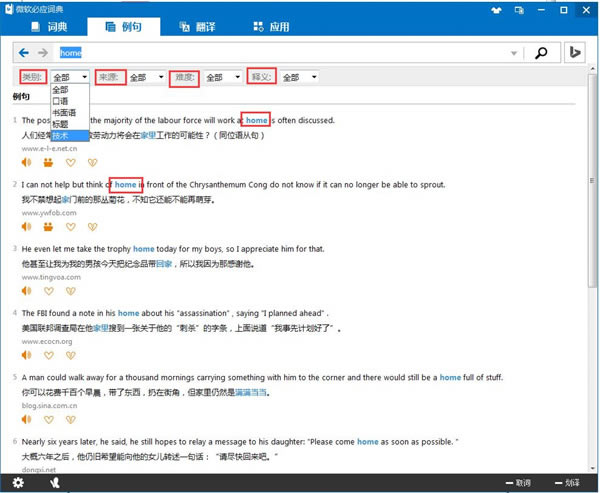
Task: Open the 难度 dropdown
Action: (x=221, y=77)
